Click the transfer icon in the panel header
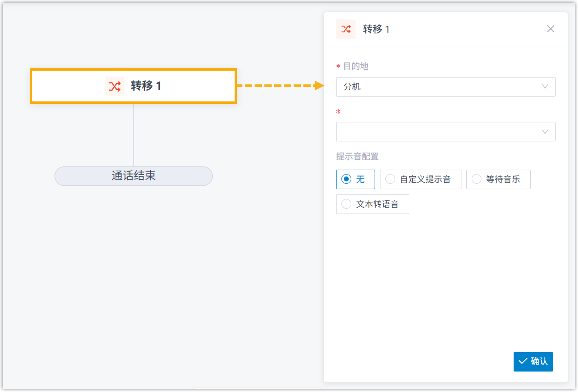578x392 pixels. click(x=346, y=29)
